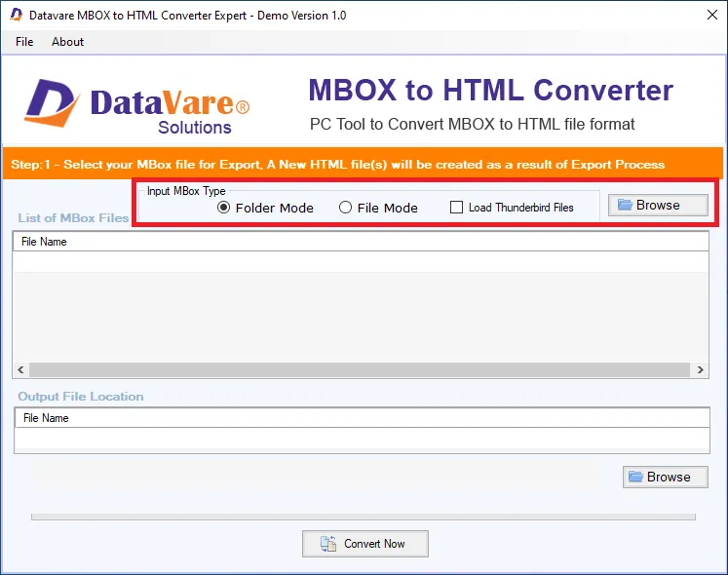Click the right arrow of the horizontal scrollbar
The width and height of the screenshot is (728, 575).
pyautogui.click(x=700, y=369)
